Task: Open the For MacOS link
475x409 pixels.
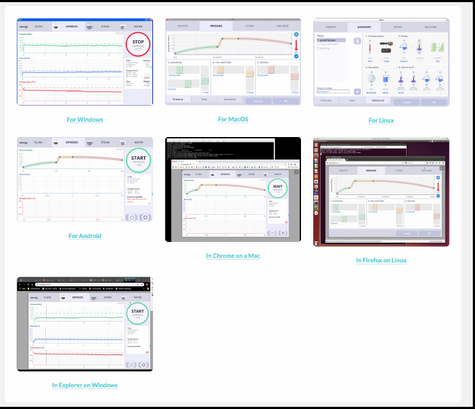Action: pos(233,119)
